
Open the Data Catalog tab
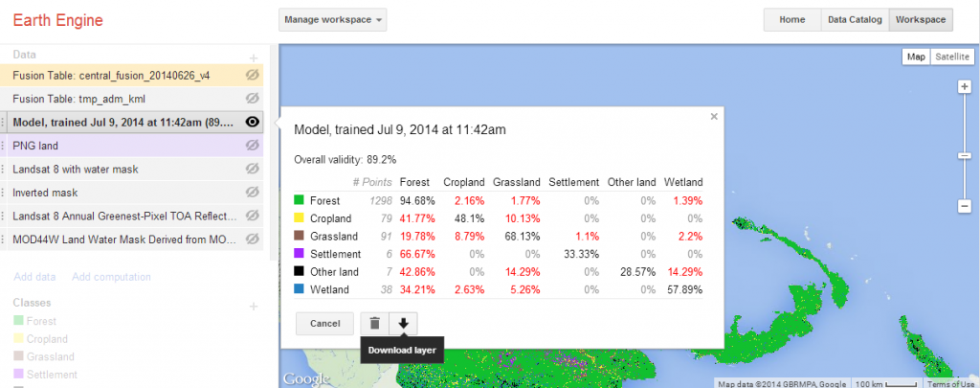pyautogui.click(x=855, y=19)
